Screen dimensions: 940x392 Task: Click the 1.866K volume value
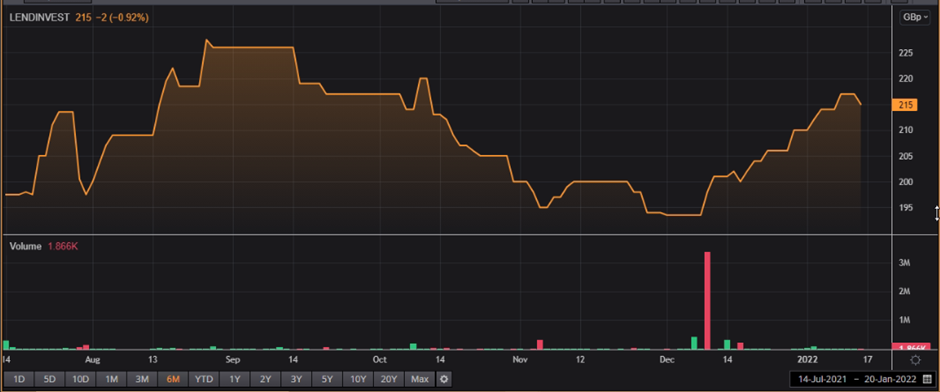coord(62,246)
